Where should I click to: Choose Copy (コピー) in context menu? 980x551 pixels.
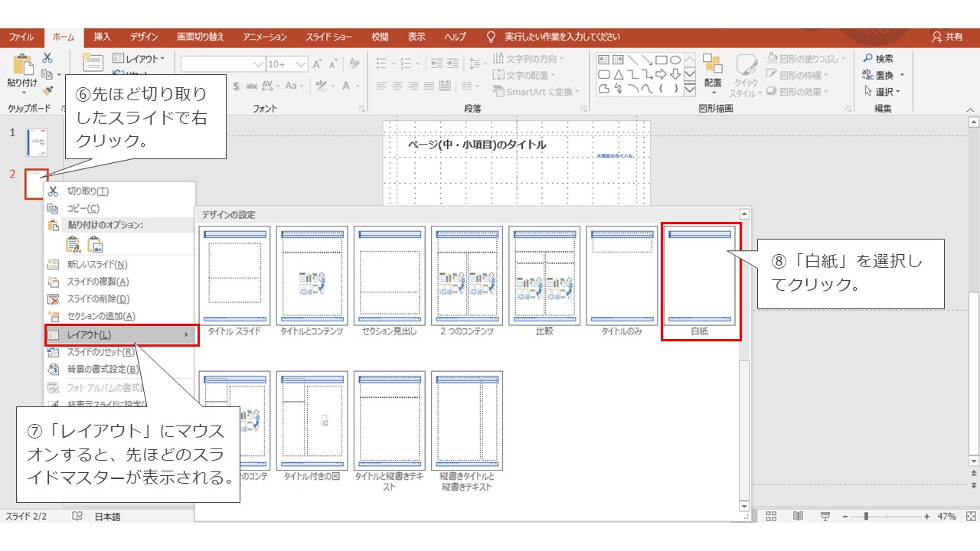click(x=119, y=208)
